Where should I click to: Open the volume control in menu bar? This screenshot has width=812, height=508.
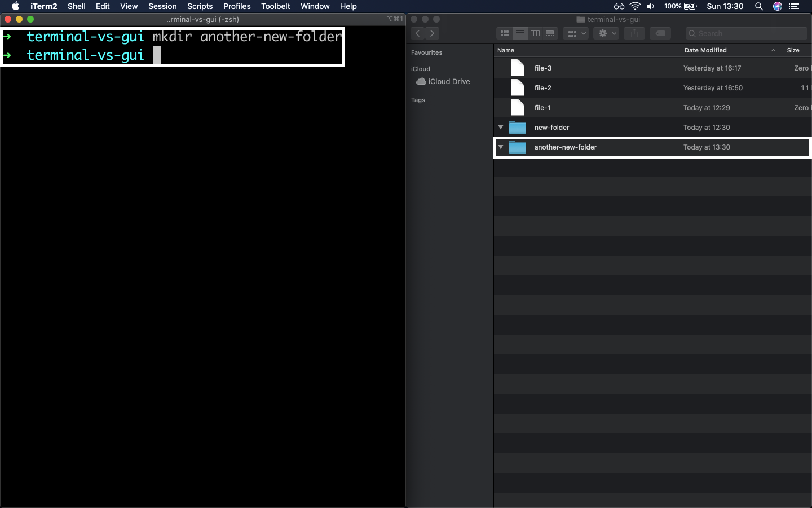pyautogui.click(x=650, y=6)
